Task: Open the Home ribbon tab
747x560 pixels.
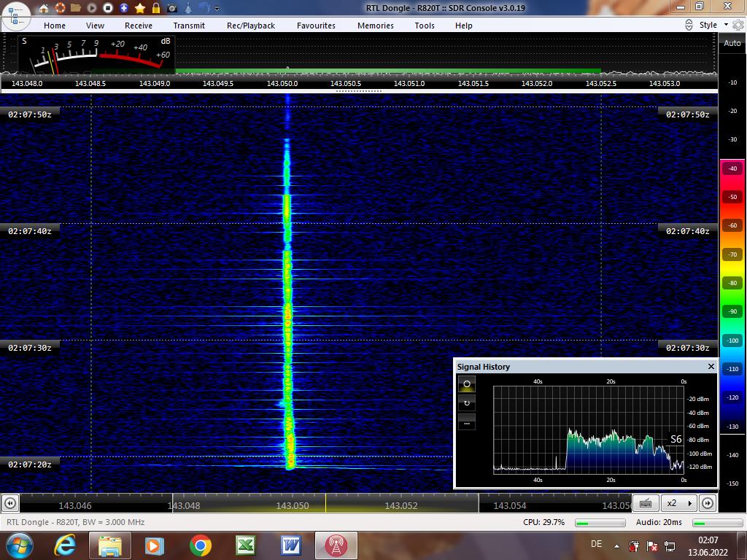Action: coord(55,26)
